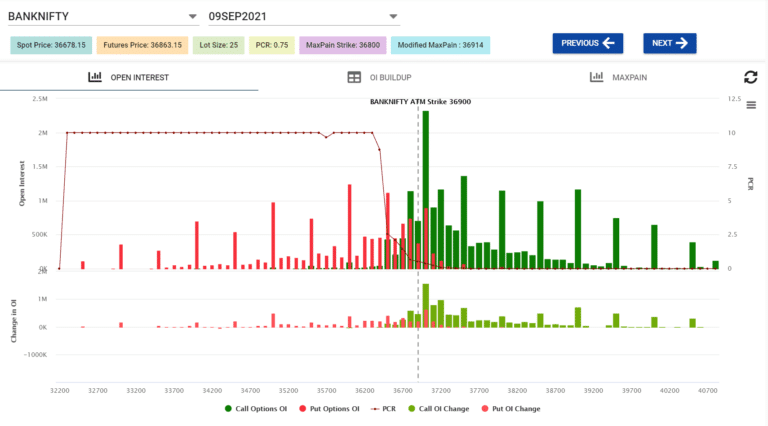The image size is (768, 426).
Task: Go to the Previous expiry
Action: point(588,43)
